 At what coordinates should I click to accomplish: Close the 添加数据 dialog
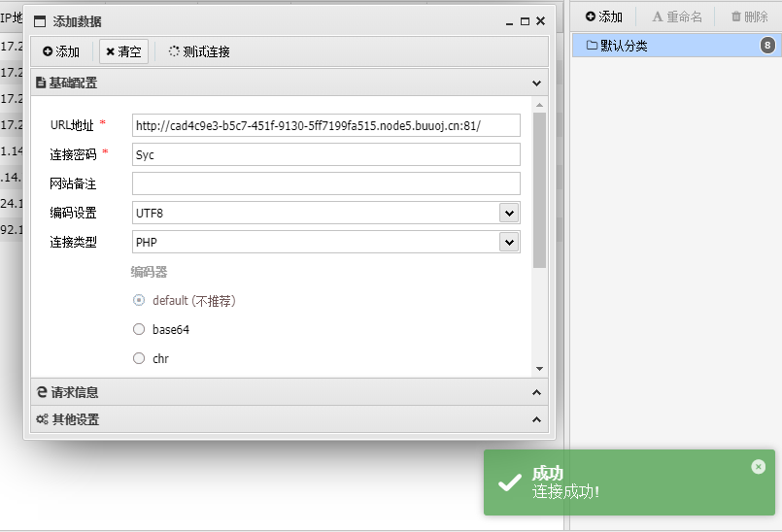coord(541,21)
